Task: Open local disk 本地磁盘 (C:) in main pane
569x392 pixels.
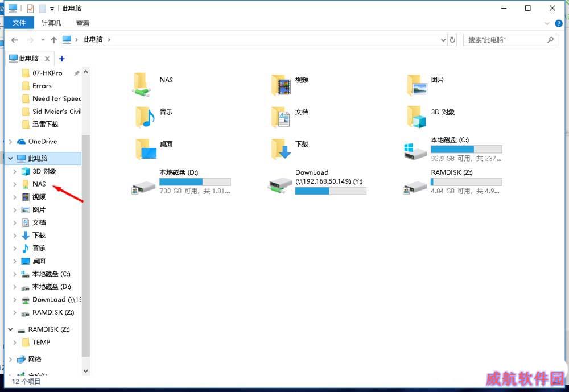Action: 416,150
